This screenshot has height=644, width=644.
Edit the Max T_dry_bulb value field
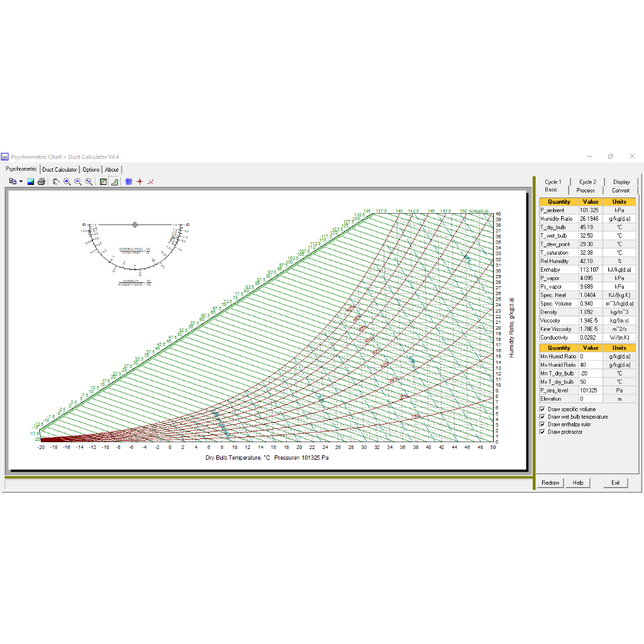591,381
